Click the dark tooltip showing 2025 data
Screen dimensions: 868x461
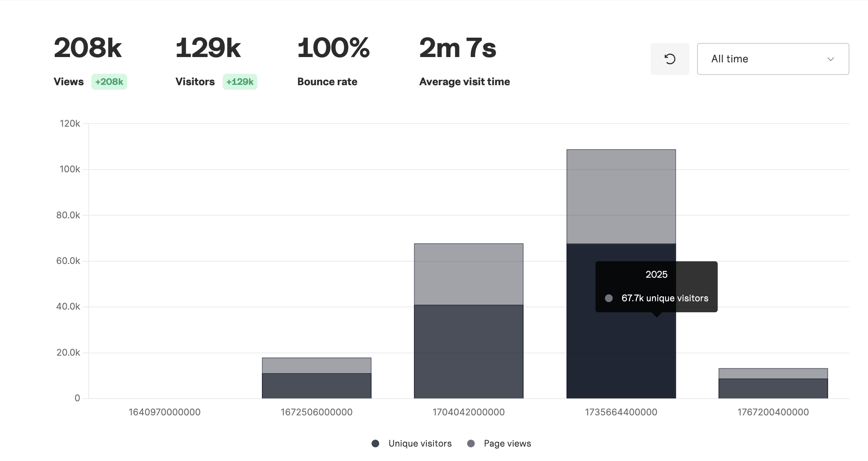(656, 286)
